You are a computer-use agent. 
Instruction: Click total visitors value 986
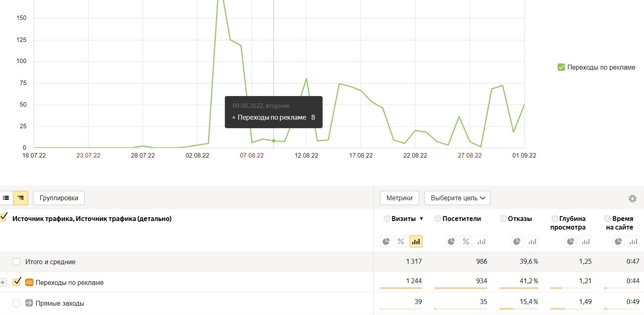click(481, 261)
